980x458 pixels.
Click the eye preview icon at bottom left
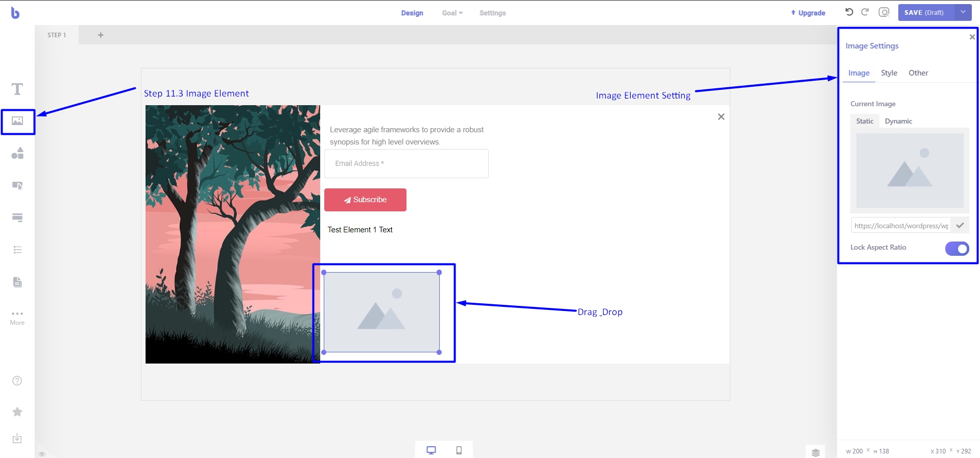42,453
